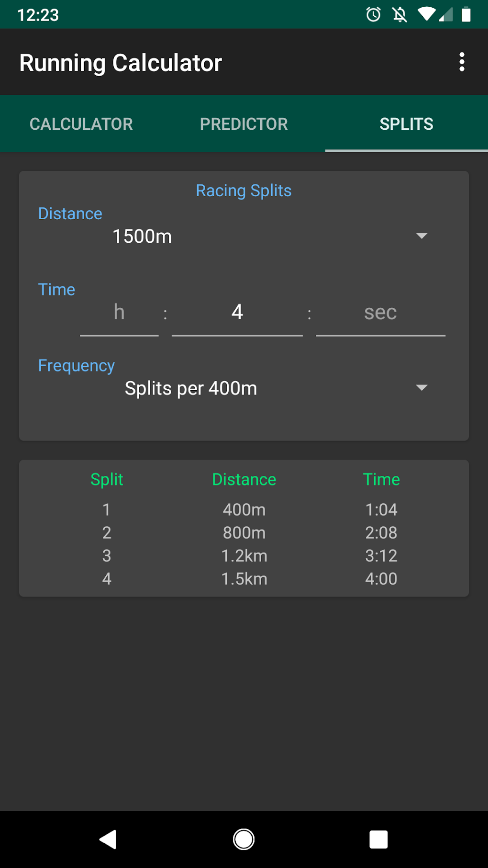The height and width of the screenshot is (868, 488).
Task: Tap the Wi-Fi signal status icon
Action: 426,14
